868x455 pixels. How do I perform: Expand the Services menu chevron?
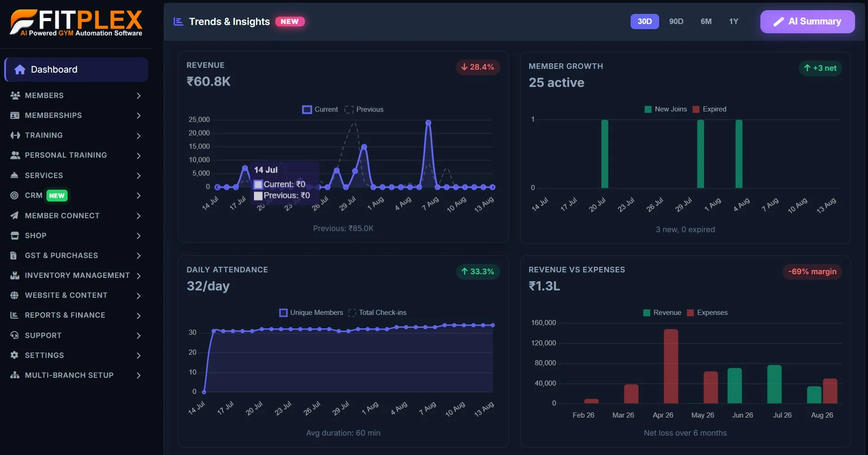pyautogui.click(x=139, y=176)
